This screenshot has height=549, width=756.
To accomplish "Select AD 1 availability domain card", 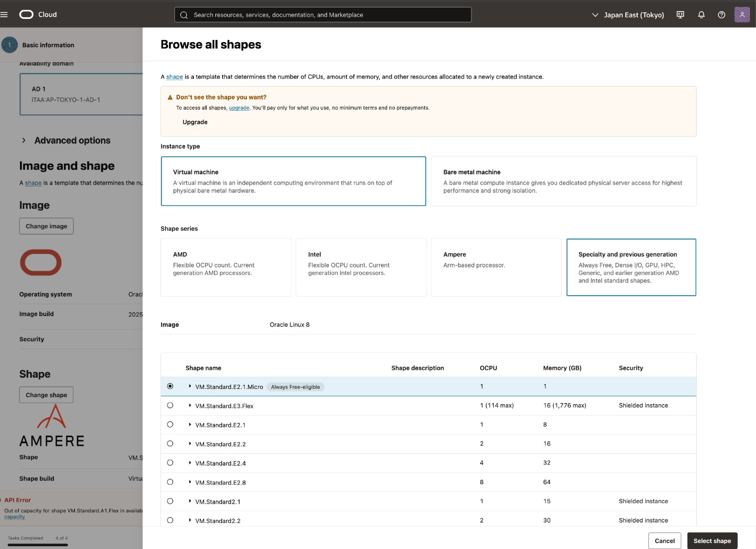I will pyautogui.click(x=81, y=94).
